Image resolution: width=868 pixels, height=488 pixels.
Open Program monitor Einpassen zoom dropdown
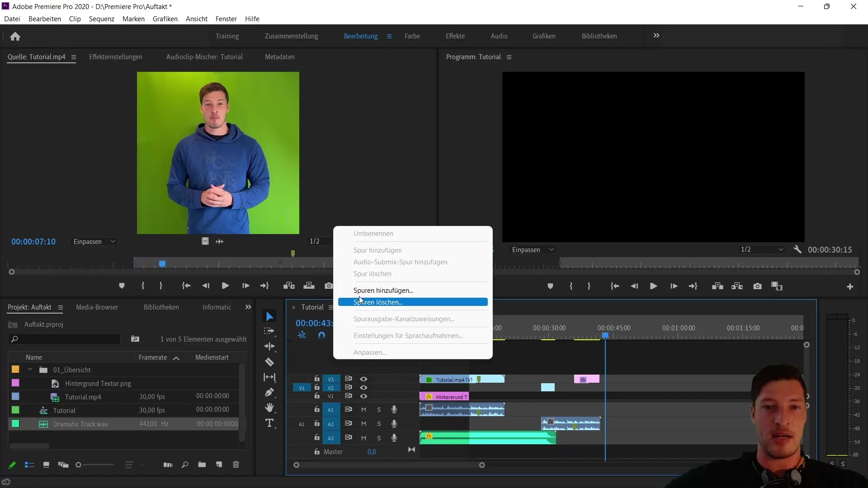[x=533, y=250]
